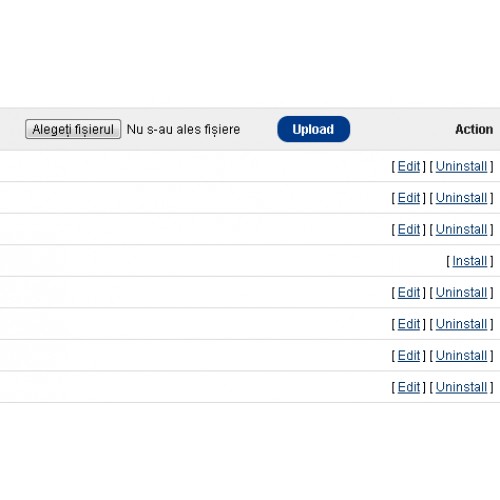Click the blue Upload button
Viewport: 500px width, 500px height.
(313, 129)
